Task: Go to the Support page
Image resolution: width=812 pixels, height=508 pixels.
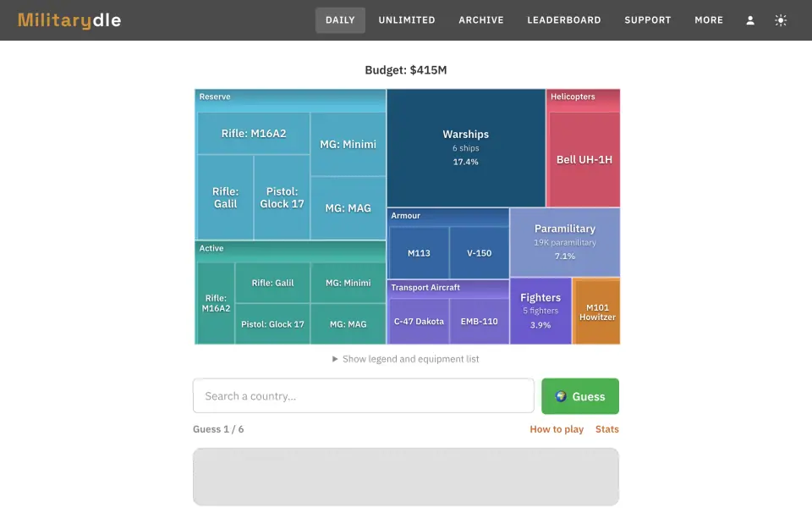Action: click(647, 20)
